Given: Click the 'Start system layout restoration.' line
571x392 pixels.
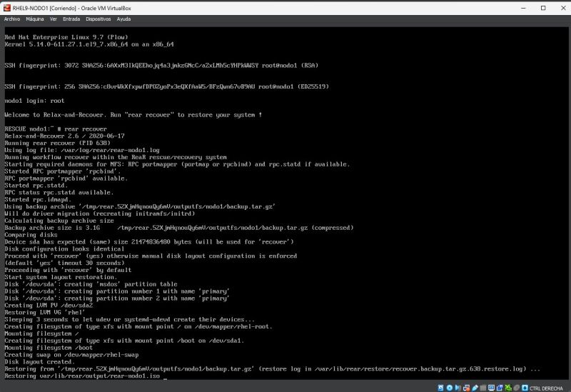Looking at the screenshot, I should coord(61,277).
